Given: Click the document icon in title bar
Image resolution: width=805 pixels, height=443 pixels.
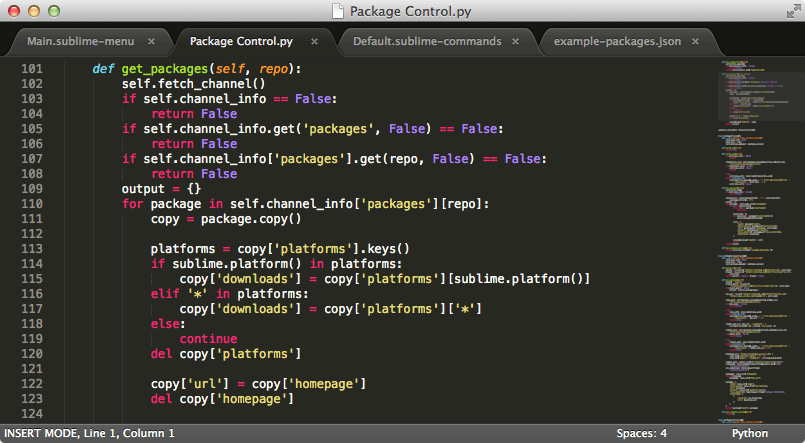Looking at the screenshot, I should click(338, 11).
